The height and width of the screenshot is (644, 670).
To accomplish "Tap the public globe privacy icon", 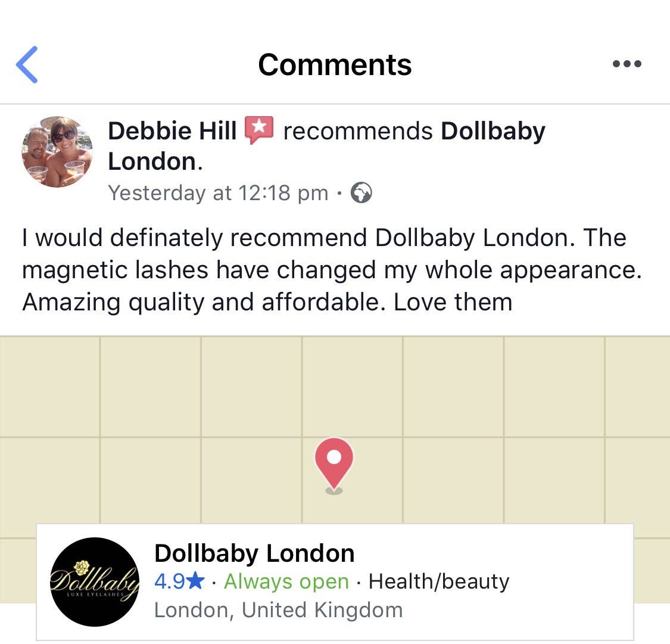I will pyautogui.click(x=361, y=193).
